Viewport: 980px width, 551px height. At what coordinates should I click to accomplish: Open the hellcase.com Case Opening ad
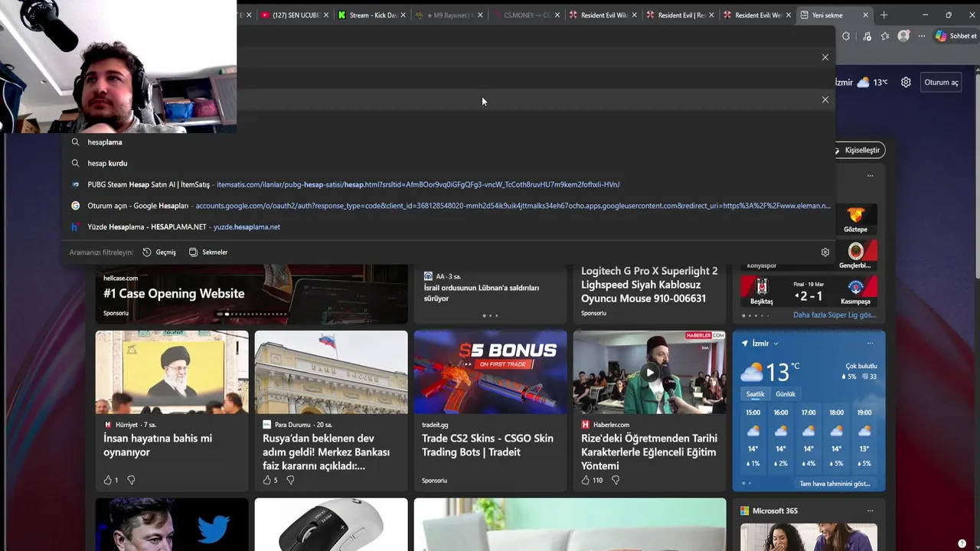click(251, 293)
